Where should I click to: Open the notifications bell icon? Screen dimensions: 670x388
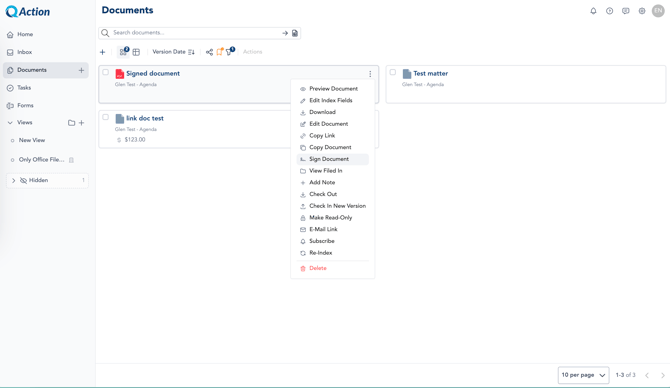tap(593, 11)
